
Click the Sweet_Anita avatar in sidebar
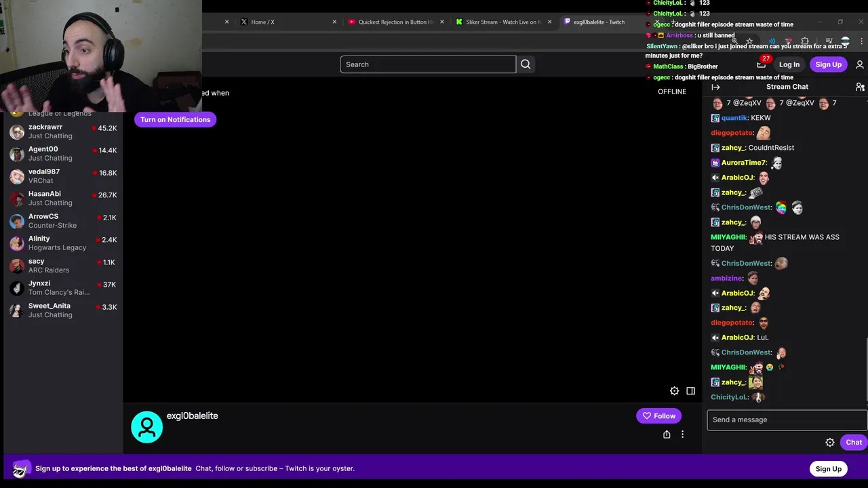coord(17,310)
